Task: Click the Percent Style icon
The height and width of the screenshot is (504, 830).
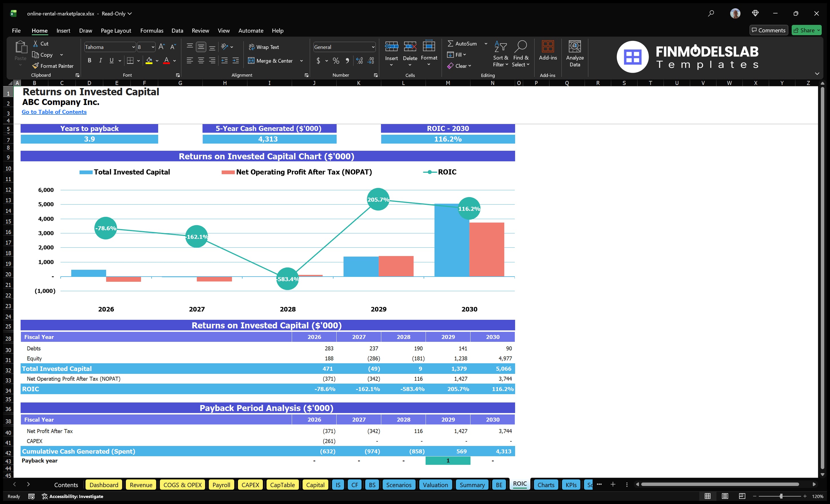Action: [336, 61]
